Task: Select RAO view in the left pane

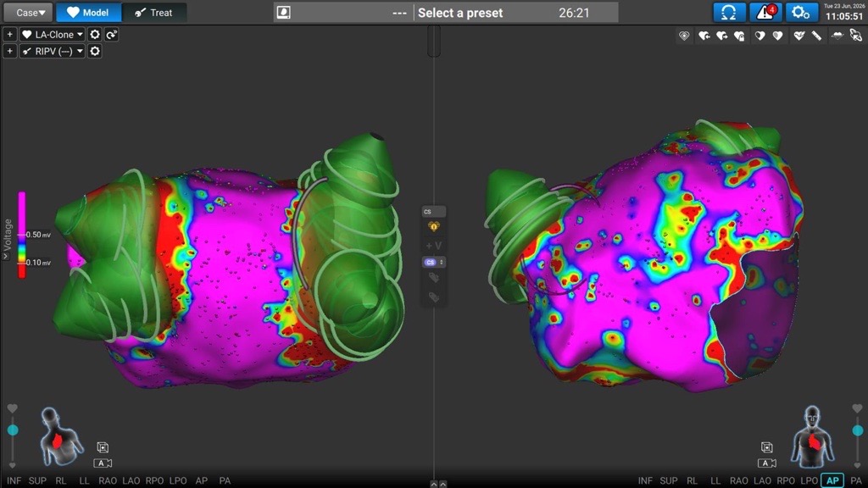Action: pyautogui.click(x=108, y=481)
